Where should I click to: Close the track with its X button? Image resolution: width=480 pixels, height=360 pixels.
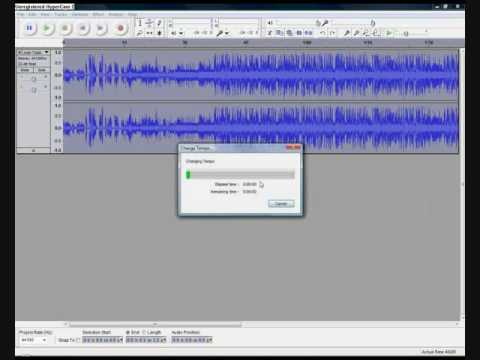(x=20, y=52)
